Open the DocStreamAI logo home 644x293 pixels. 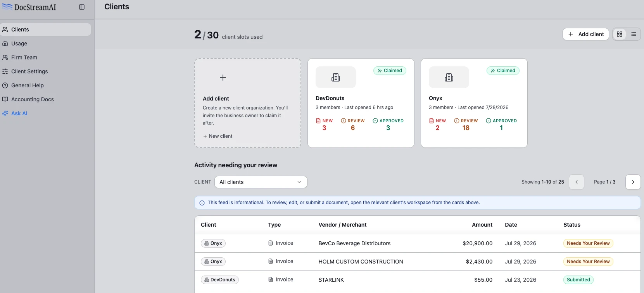(29, 7)
